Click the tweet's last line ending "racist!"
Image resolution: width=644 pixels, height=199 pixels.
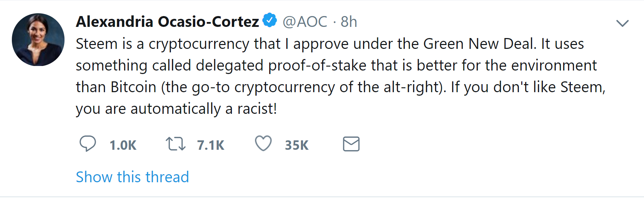point(176,109)
